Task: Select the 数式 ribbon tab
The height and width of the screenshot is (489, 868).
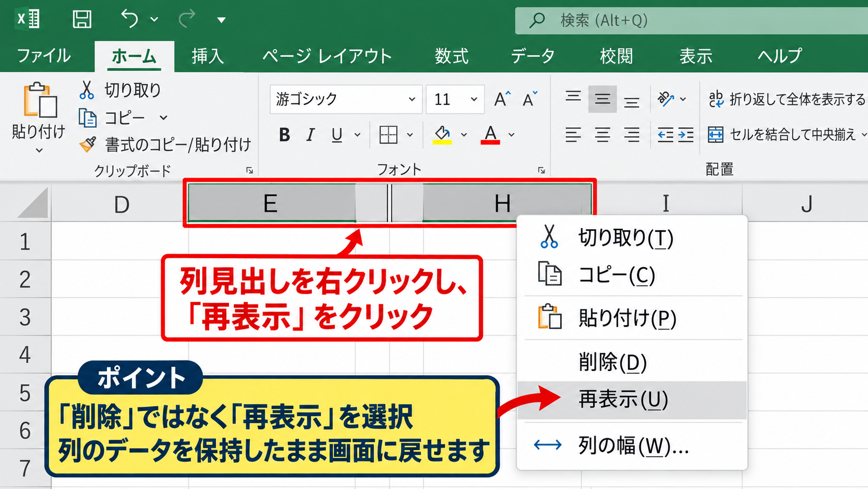Action: pyautogui.click(x=452, y=56)
